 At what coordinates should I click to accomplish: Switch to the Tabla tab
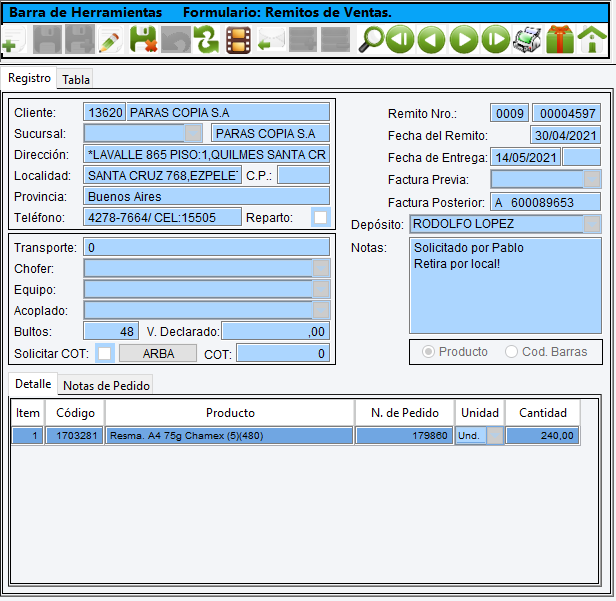[x=76, y=80]
